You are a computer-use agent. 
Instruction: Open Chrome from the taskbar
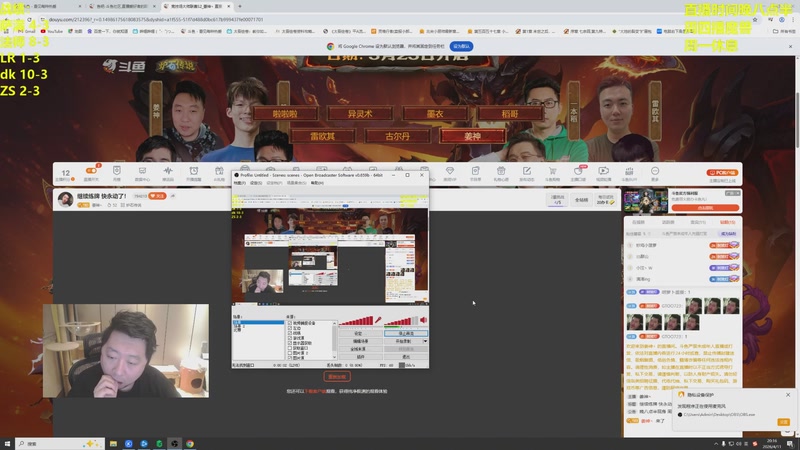tap(190, 444)
